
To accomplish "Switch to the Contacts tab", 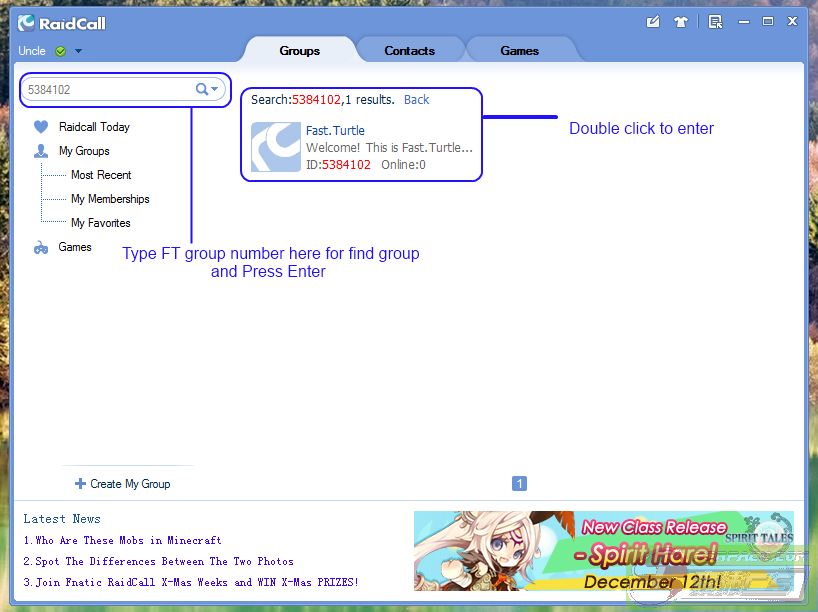I will tap(410, 51).
